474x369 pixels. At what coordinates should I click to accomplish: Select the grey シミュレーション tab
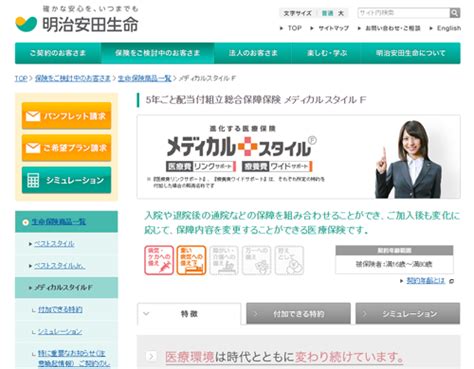pyautogui.click(x=408, y=314)
